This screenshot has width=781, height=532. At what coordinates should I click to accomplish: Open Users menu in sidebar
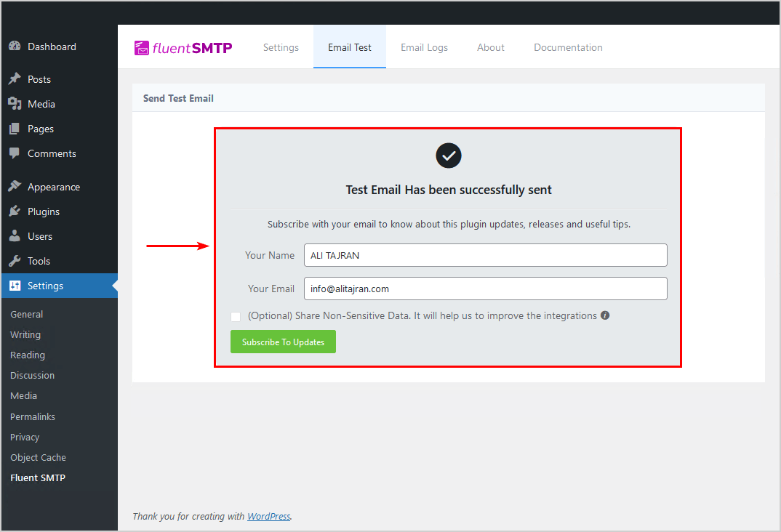point(40,236)
